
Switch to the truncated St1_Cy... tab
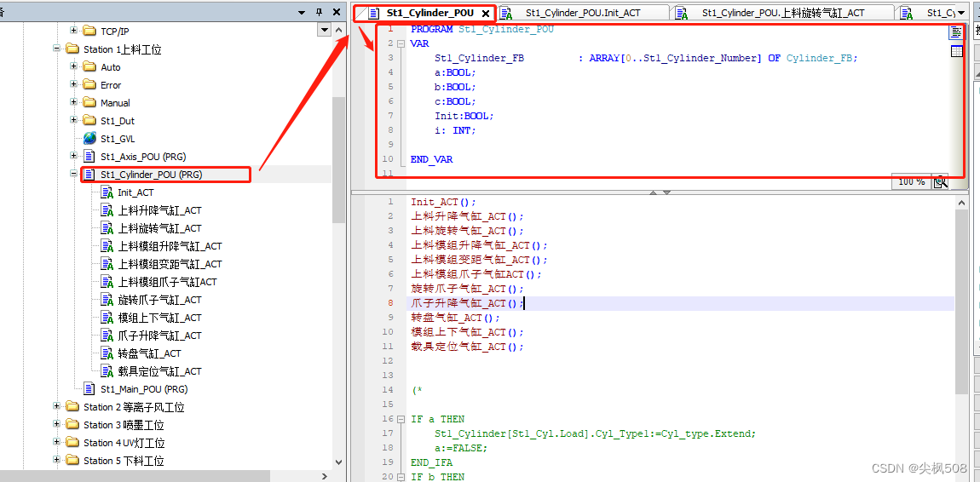[x=943, y=13]
